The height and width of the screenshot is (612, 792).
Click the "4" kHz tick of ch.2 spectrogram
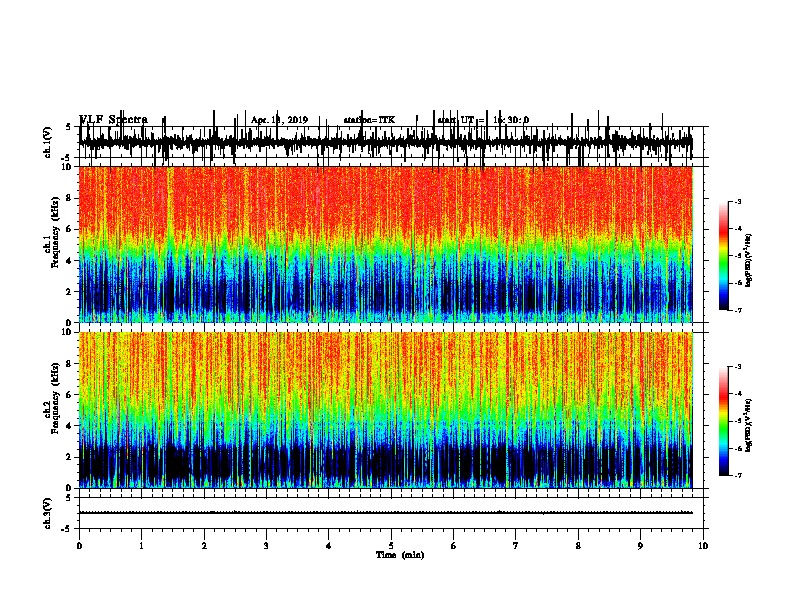click(x=70, y=426)
